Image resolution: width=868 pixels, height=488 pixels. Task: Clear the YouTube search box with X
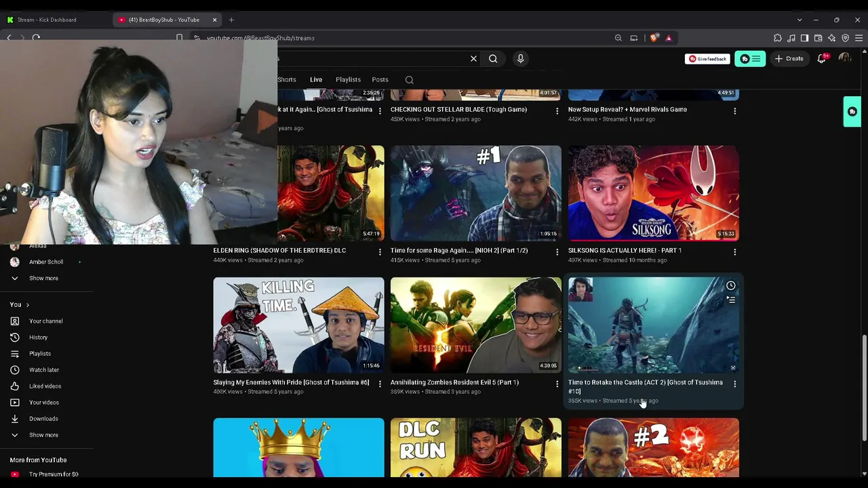473,59
